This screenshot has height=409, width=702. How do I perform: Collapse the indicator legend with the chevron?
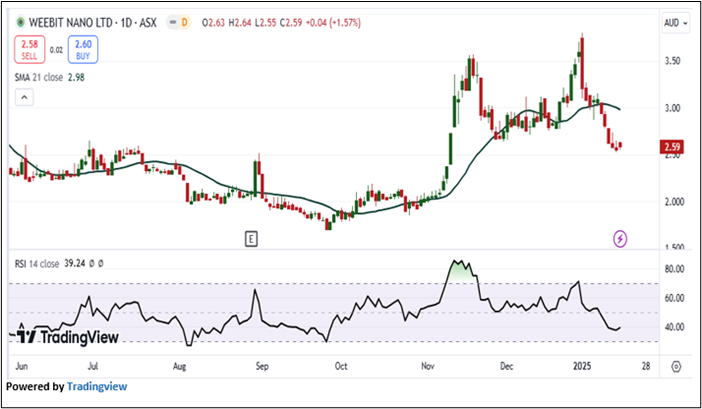(24, 97)
